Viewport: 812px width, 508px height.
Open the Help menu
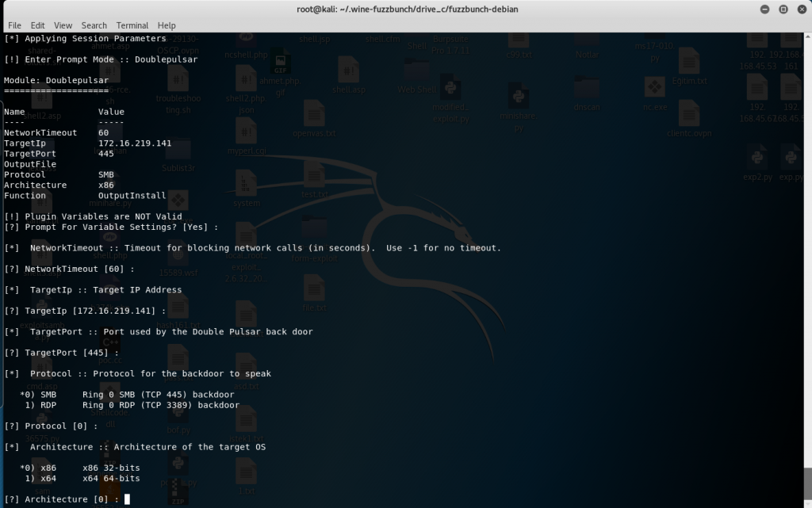167,25
